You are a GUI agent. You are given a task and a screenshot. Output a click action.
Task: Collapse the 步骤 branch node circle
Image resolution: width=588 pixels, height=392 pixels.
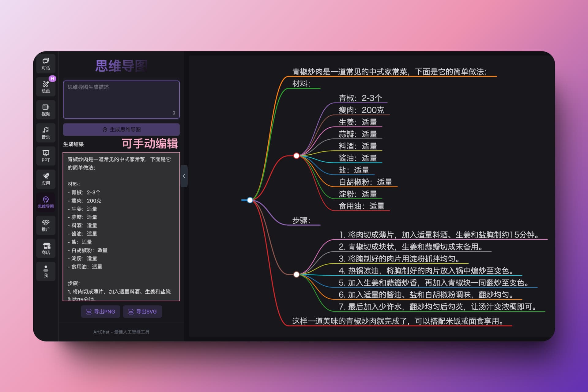[x=296, y=274]
